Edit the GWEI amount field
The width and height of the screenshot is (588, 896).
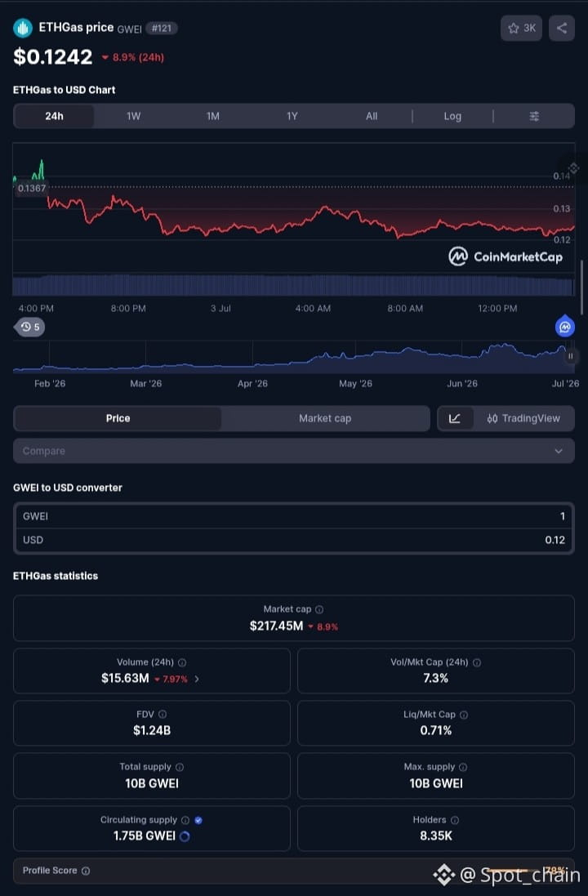[x=294, y=516]
